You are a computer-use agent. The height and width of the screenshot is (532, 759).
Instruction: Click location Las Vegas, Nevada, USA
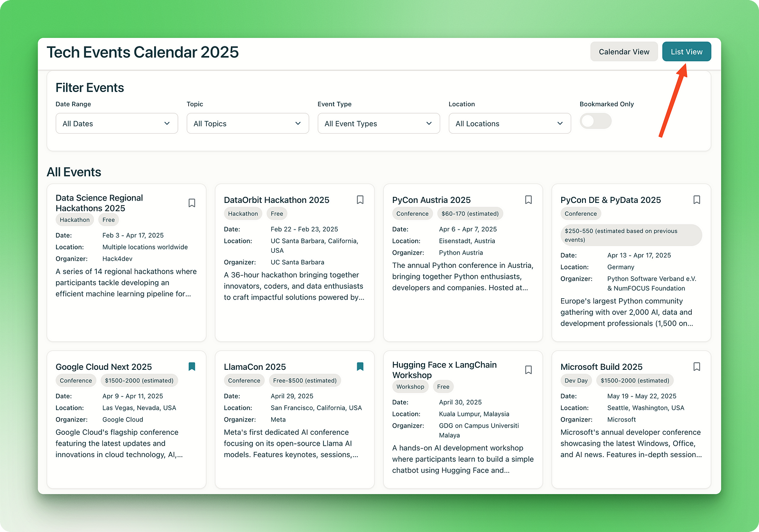[x=139, y=408]
